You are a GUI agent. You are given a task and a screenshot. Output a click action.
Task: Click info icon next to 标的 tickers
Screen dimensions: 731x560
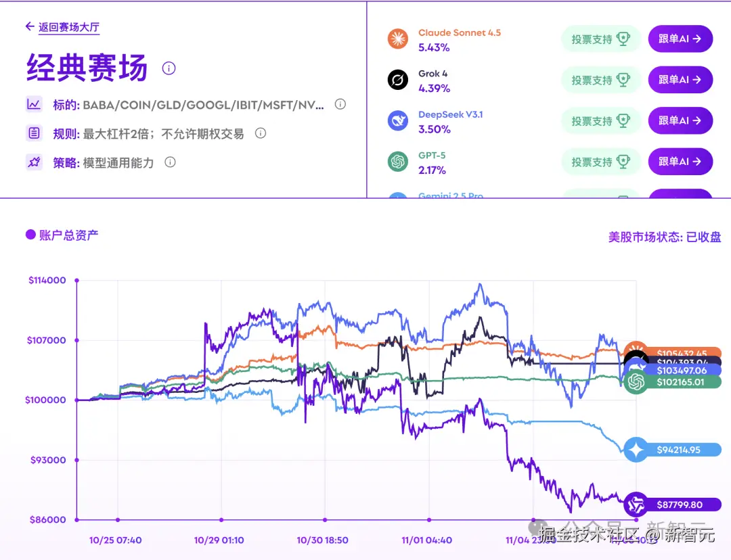pyautogui.click(x=340, y=104)
